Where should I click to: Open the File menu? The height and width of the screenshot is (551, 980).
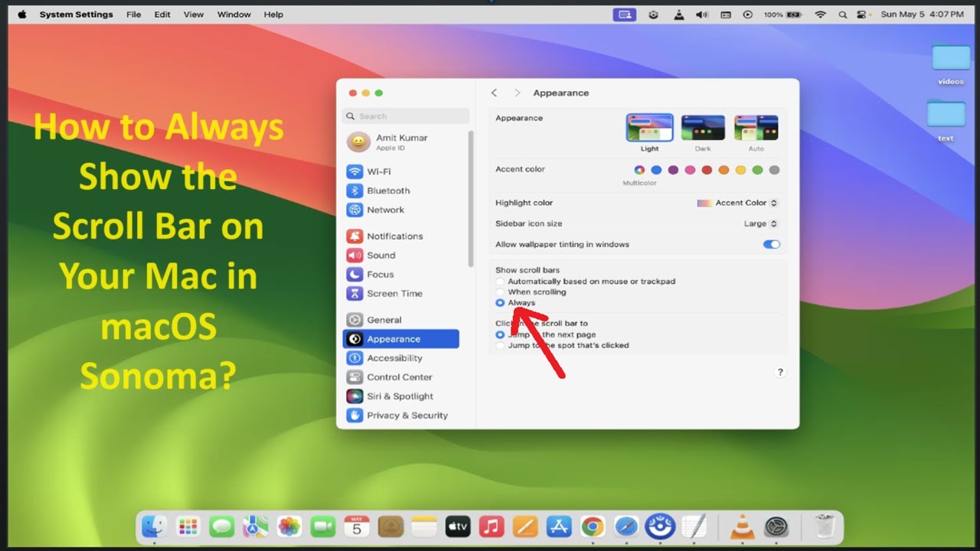point(133,15)
